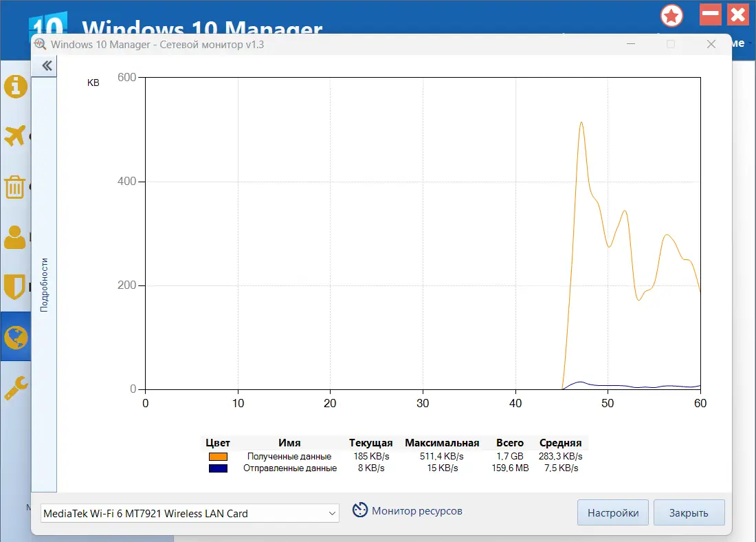Select the globe Network section icon
756x542 pixels.
15,337
